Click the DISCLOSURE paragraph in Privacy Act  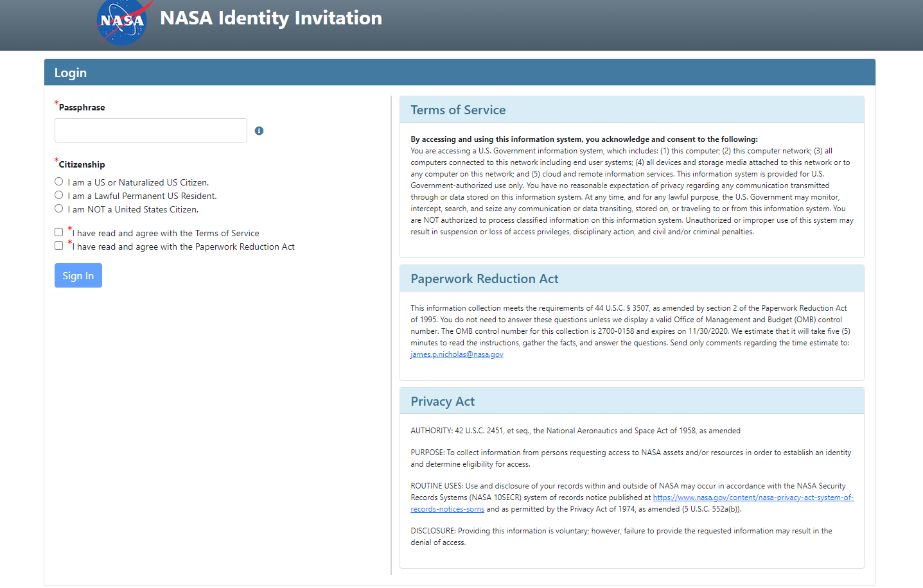click(620, 536)
